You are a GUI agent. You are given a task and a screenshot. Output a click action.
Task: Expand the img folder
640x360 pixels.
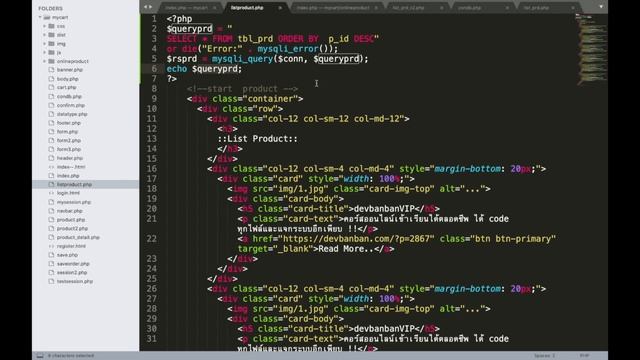point(44,44)
